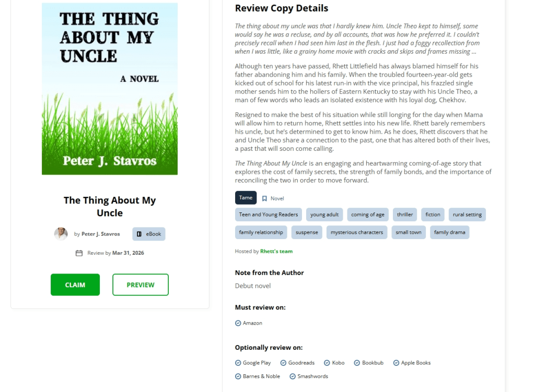Open author Peter J. Stavros profile

[x=101, y=234]
